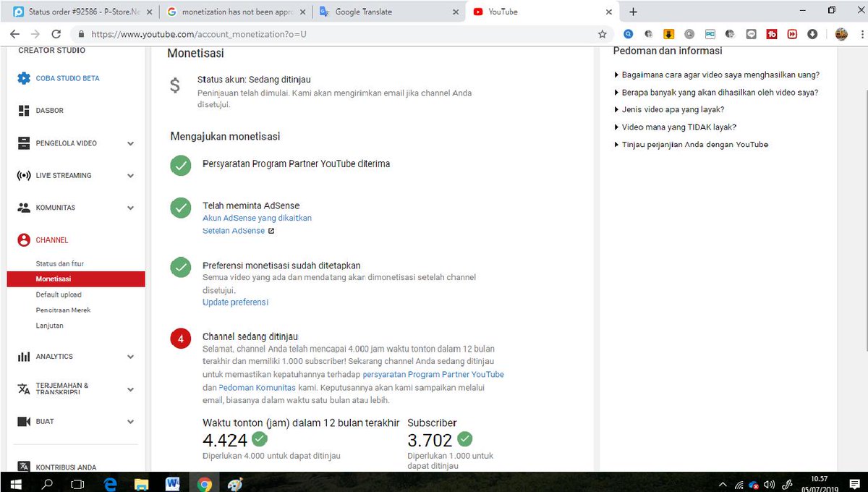Click the PC extension icon
The width and height of the screenshot is (868, 492).
coord(710,34)
